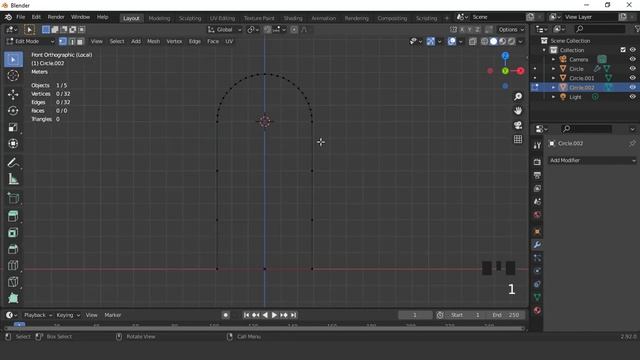Select the Annotate tool
This screenshot has width=640, height=360.
click(13, 162)
